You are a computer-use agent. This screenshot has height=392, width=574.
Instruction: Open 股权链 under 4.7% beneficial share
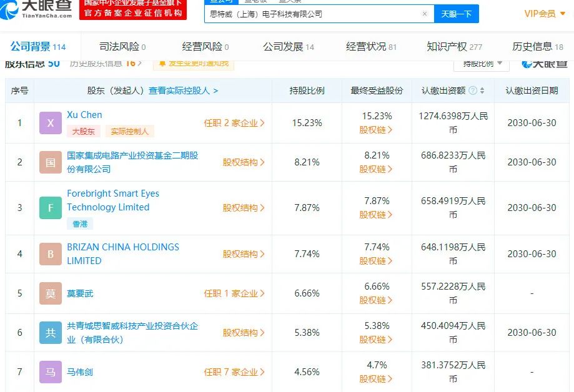coord(376,379)
